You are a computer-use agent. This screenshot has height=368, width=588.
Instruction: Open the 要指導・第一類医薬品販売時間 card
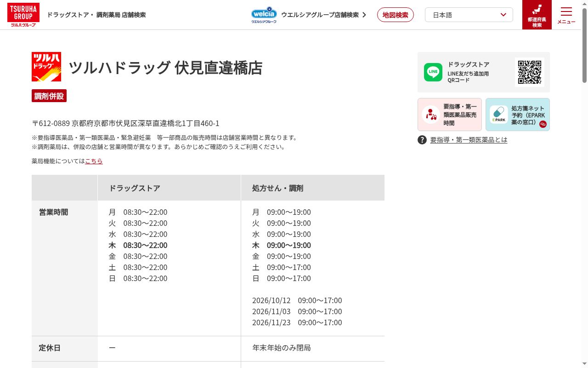tap(450, 115)
